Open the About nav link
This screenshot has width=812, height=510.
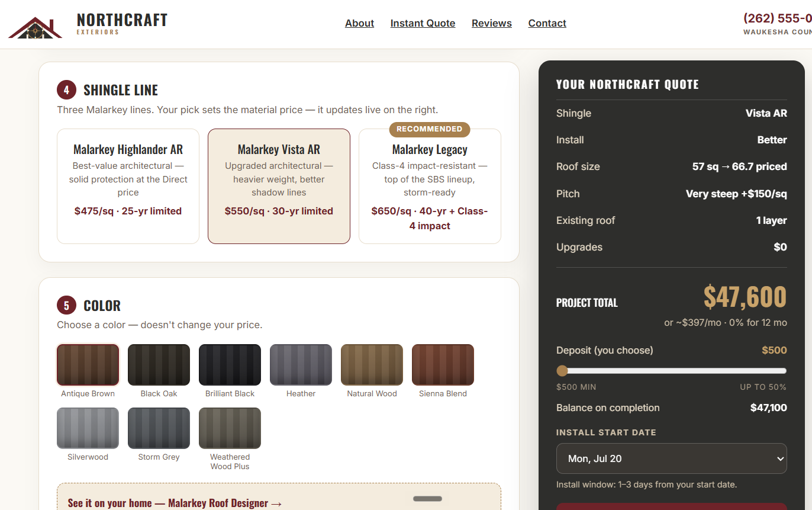click(359, 23)
